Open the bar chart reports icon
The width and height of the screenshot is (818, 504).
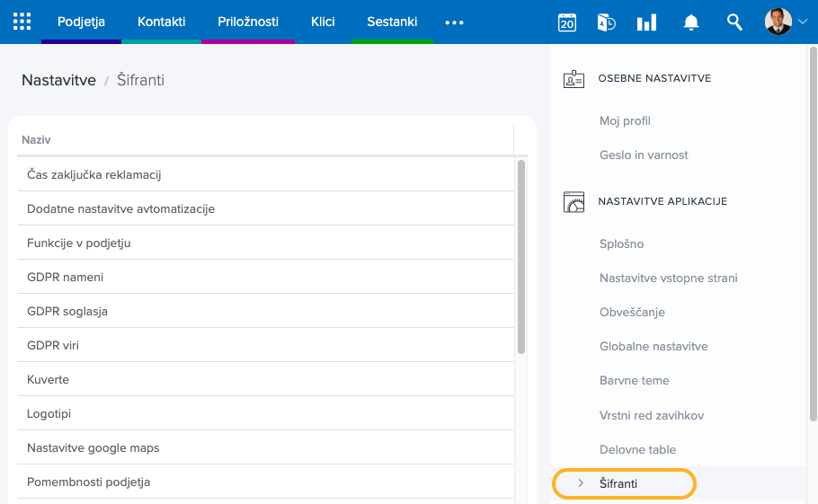(646, 22)
